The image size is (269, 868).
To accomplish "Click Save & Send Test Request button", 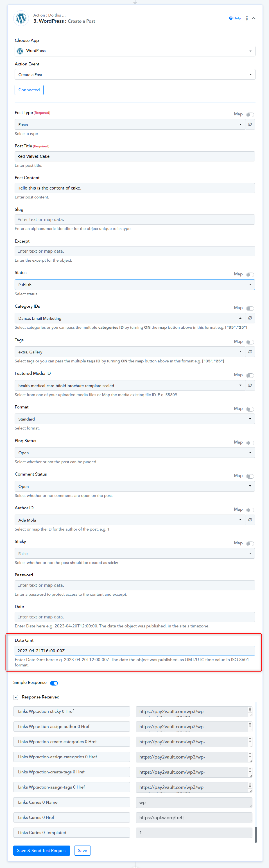I will click(42, 851).
